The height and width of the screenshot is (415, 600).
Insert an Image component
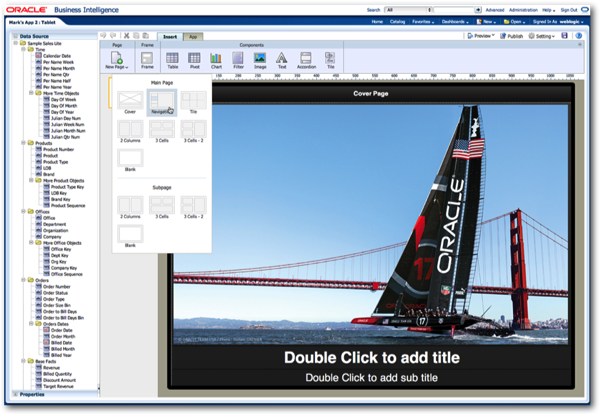[x=260, y=60]
